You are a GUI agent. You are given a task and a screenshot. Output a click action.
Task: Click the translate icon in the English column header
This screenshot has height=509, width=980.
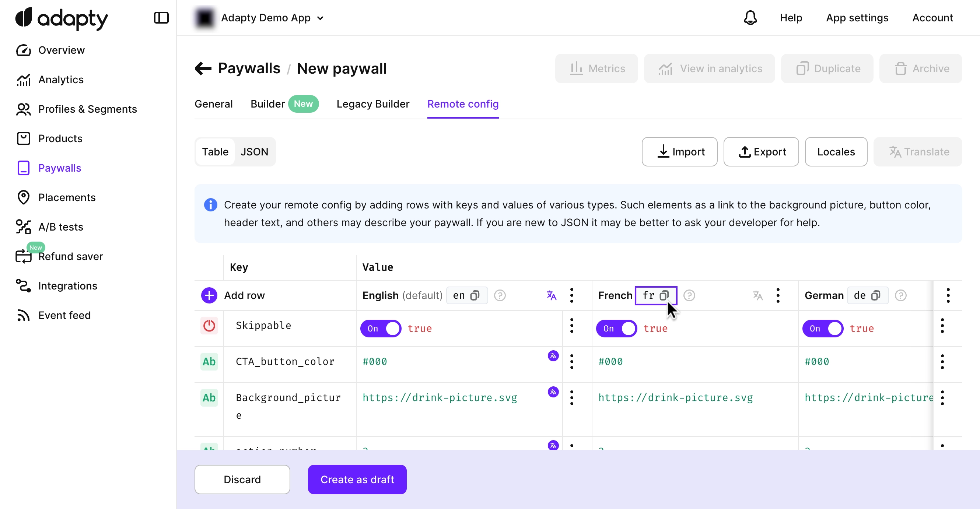click(x=551, y=296)
